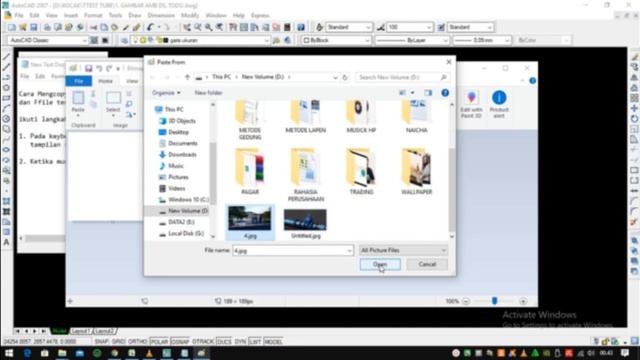640x360 pixels.
Task: Select Desktop in navigation tree
Action: 178,132
